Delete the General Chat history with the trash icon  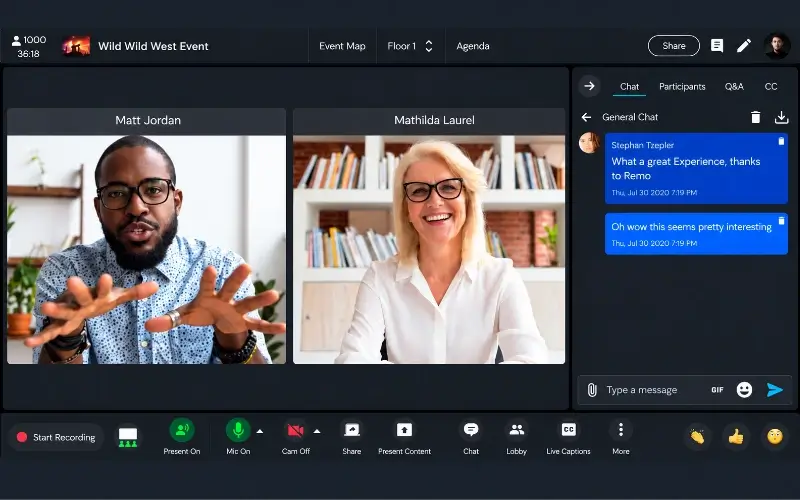756,117
